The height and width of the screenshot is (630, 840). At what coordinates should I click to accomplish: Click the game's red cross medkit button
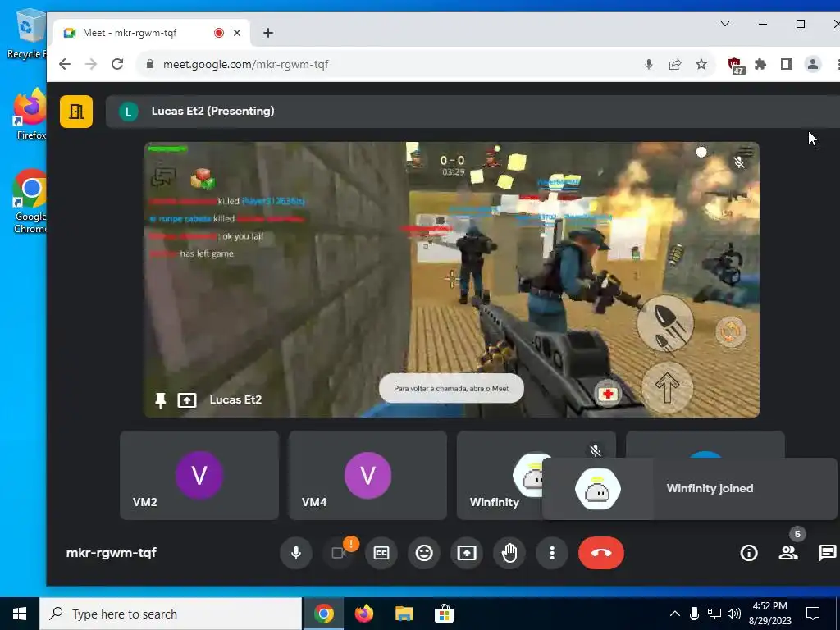[x=608, y=395]
